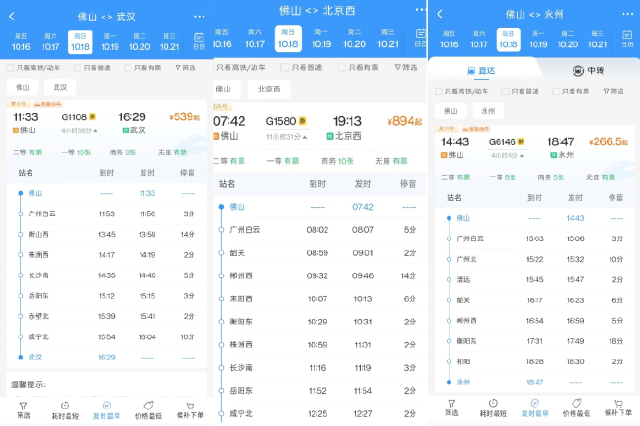
Task: Tap the ¥894 price for G1580
Action: click(404, 121)
